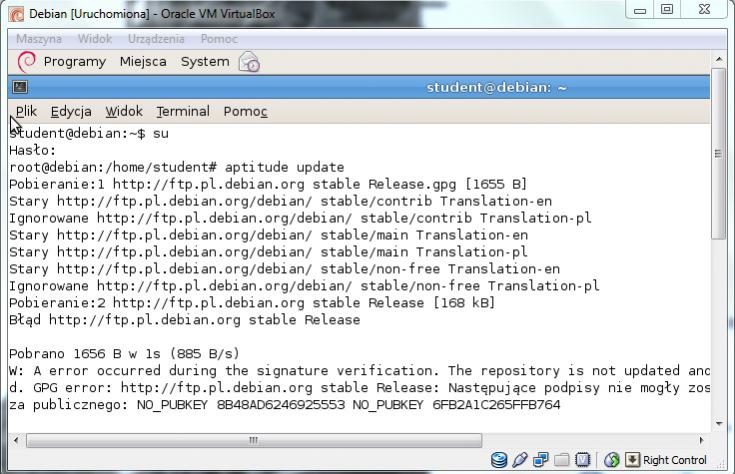Click the horizontal scrollbar thumb

252,440
